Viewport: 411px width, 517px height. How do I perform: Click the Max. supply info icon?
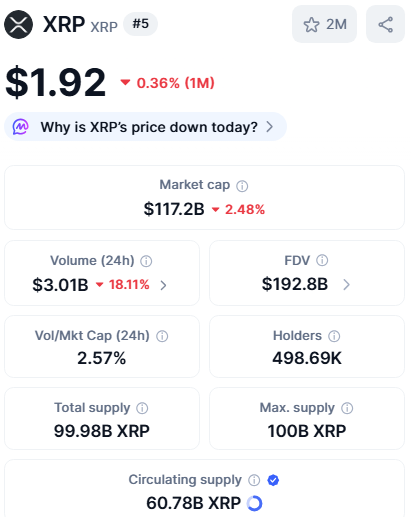point(347,408)
